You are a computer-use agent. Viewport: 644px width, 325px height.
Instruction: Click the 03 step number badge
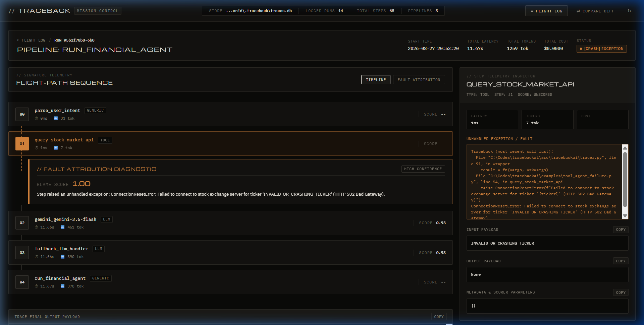(x=22, y=253)
